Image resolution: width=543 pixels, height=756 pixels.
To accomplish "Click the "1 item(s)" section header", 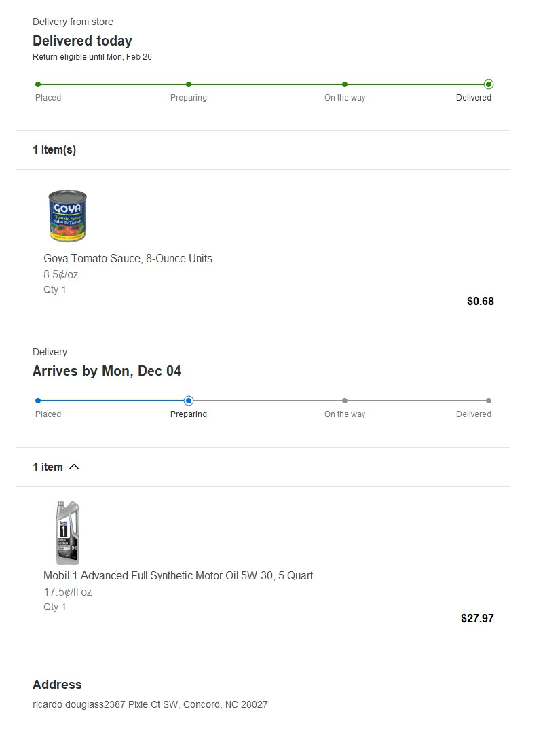I will 54,150.
